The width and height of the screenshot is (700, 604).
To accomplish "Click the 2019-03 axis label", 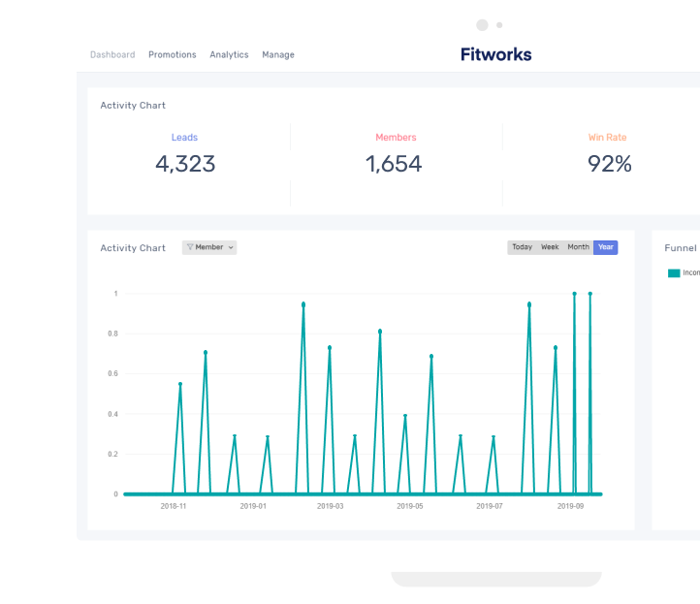I will pos(331,506).
